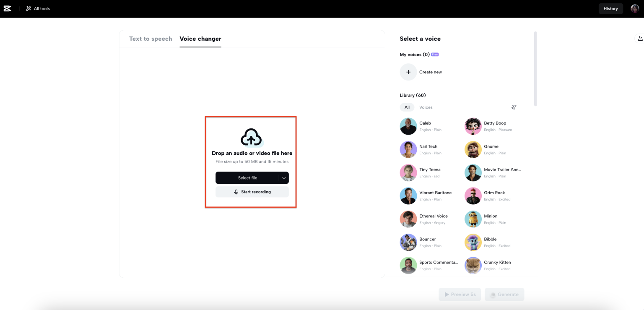Select the Minion voice avatar
This screenshot has width=644, height=310.
(x=473, y=219)
